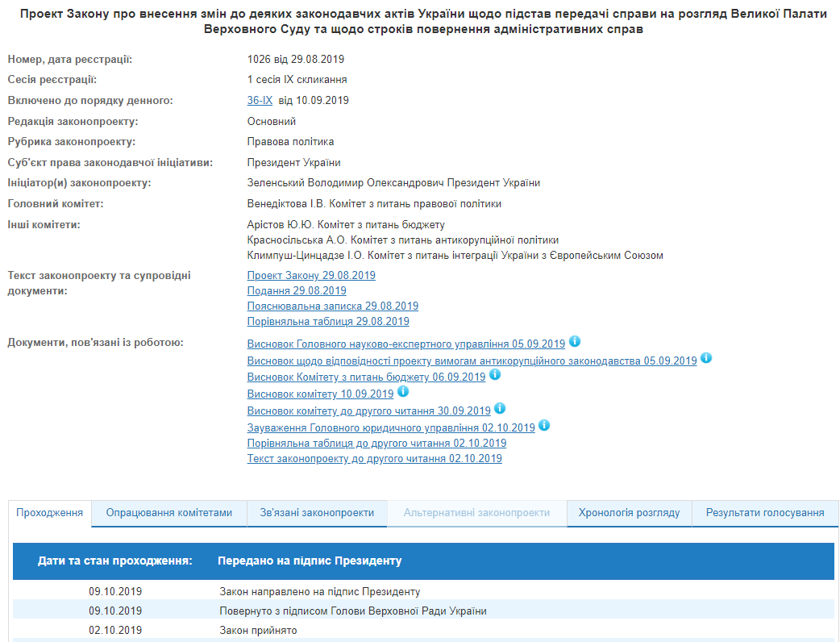Open Текст законопроекту до другого читання
The height and width of the screenshot is (642, 840).
coord(374,458)
